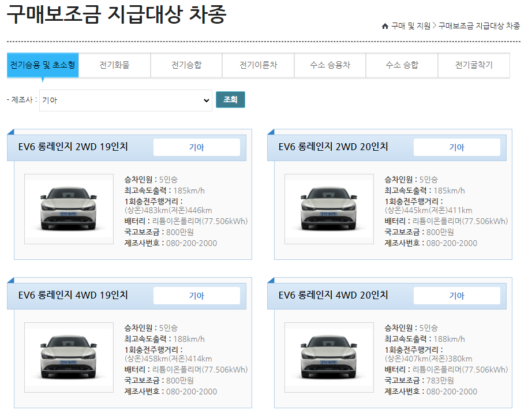Click 기아 label on EV6 4WD 20인치 card
The image size is (532, 410).
pos(456,296)
